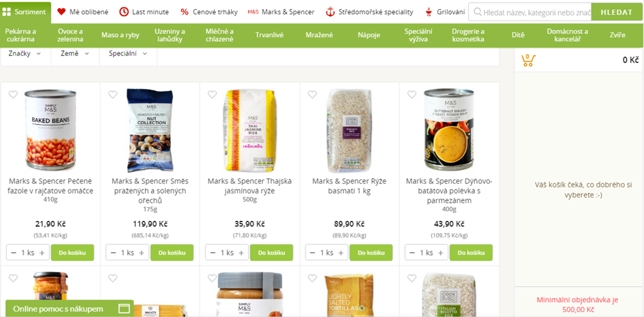Select Nápoje category in menu
Image resolution: width=644 pixels, height=317 pixels.
[369, 35]
